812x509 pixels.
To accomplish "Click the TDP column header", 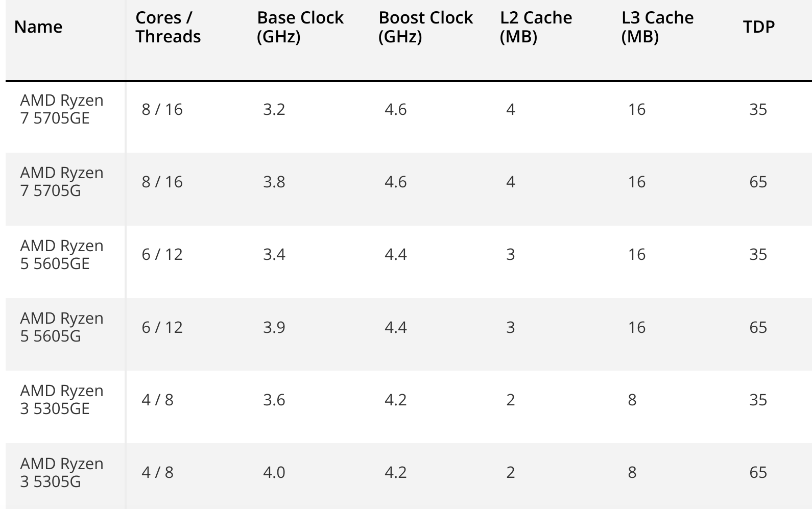I will click(759, 27).
